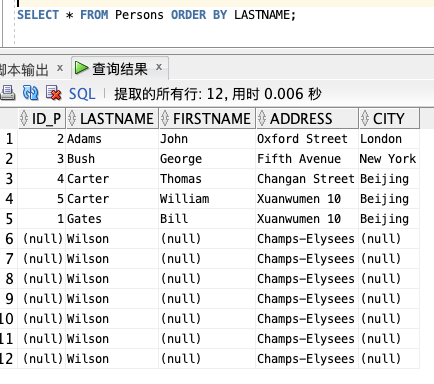Viewport: 434px width, 384px height.
Task: Click the green run icon on 查询结果 tab
Action: click(x=81, y=68)
